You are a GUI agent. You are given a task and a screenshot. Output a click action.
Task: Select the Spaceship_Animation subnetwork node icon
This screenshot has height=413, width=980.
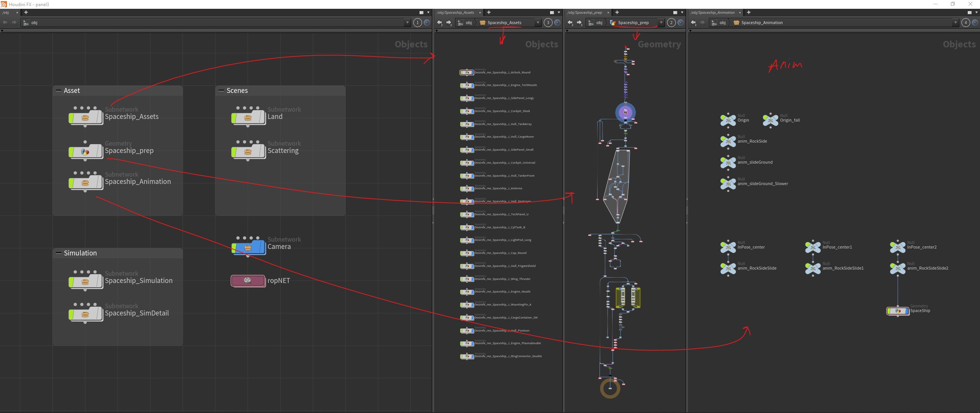pos(86,183)
